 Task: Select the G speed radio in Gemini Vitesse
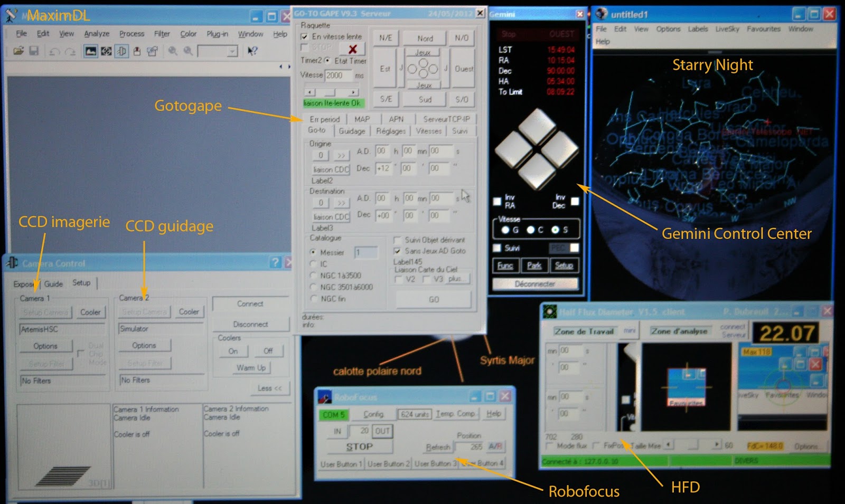(x=506, y=230)
